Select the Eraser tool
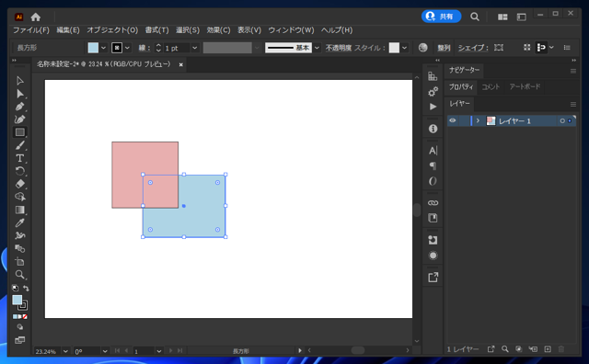 pyautogui.click(x=20, y=184)
